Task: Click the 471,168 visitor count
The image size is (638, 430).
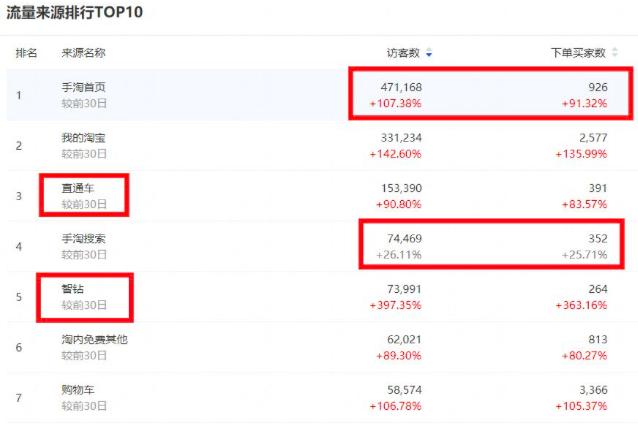Action: [400, 87]
